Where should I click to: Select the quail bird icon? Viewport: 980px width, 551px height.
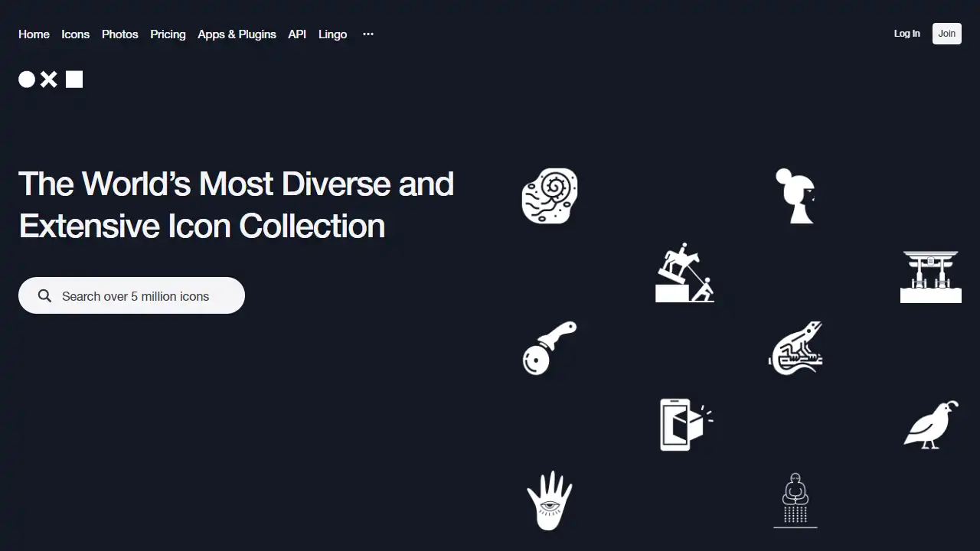pos(930,425)
